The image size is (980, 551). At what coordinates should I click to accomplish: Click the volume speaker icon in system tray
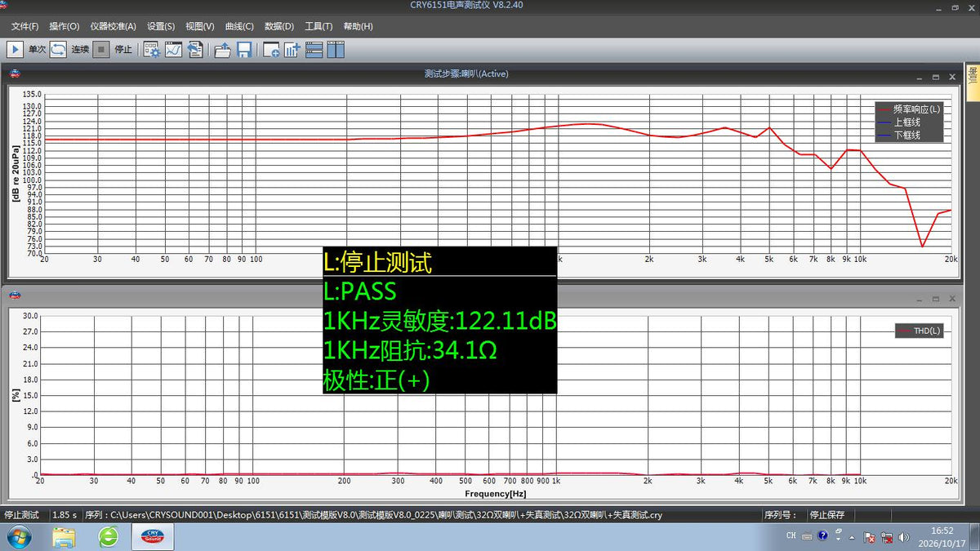coord(903,537)
